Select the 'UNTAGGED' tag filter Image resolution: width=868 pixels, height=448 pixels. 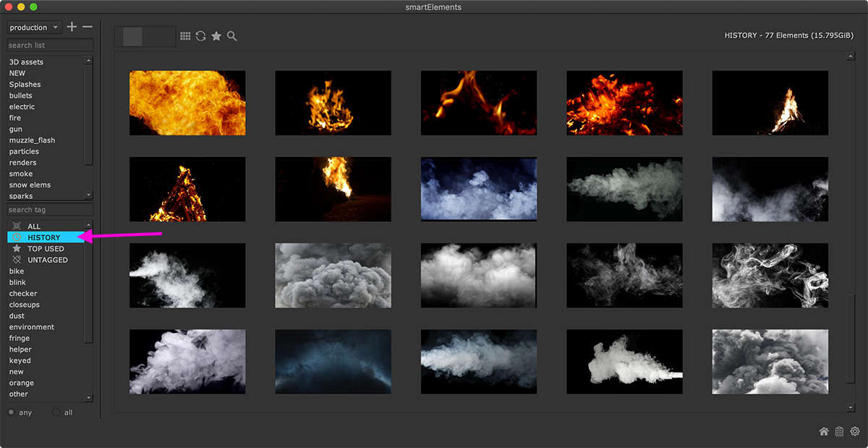pos(47,260)
